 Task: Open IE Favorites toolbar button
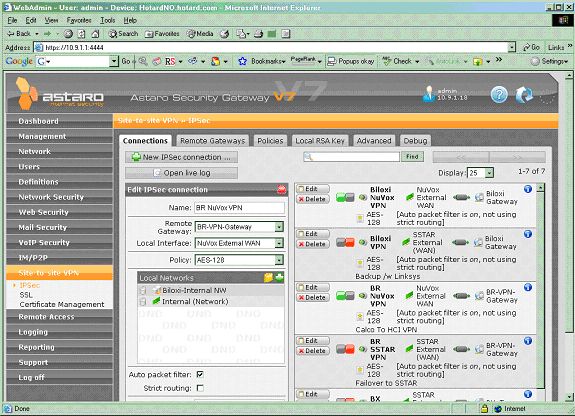162,34
